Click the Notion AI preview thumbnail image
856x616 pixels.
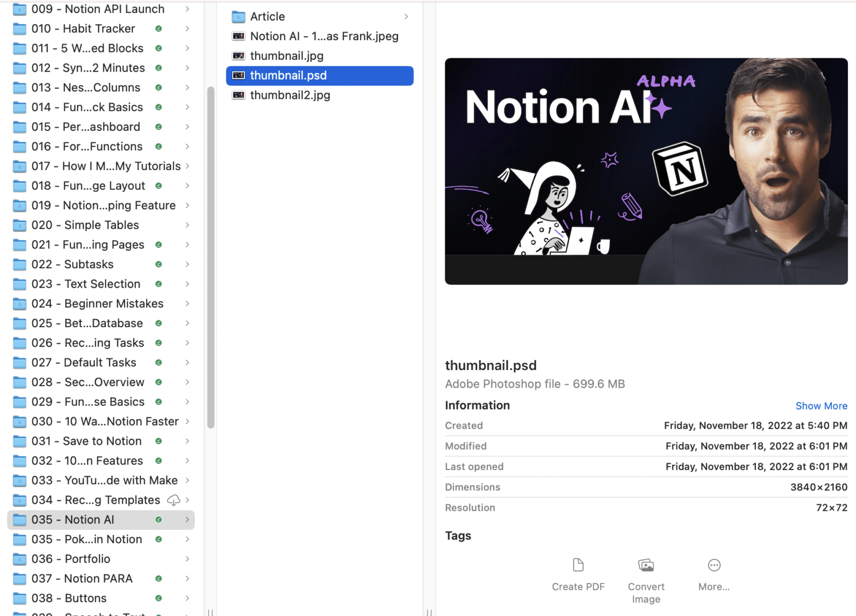(646, 171)
